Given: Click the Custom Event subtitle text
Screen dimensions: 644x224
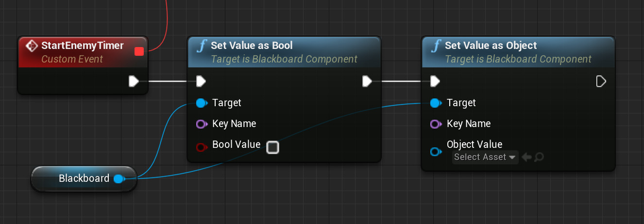Looking at the screenshot, I should 72,59.
